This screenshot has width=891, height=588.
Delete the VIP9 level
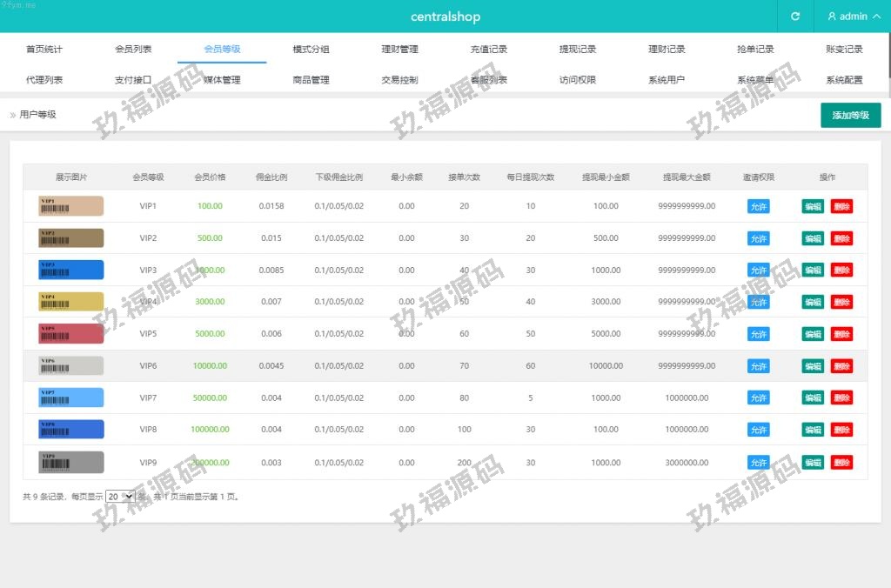(841, 462)
